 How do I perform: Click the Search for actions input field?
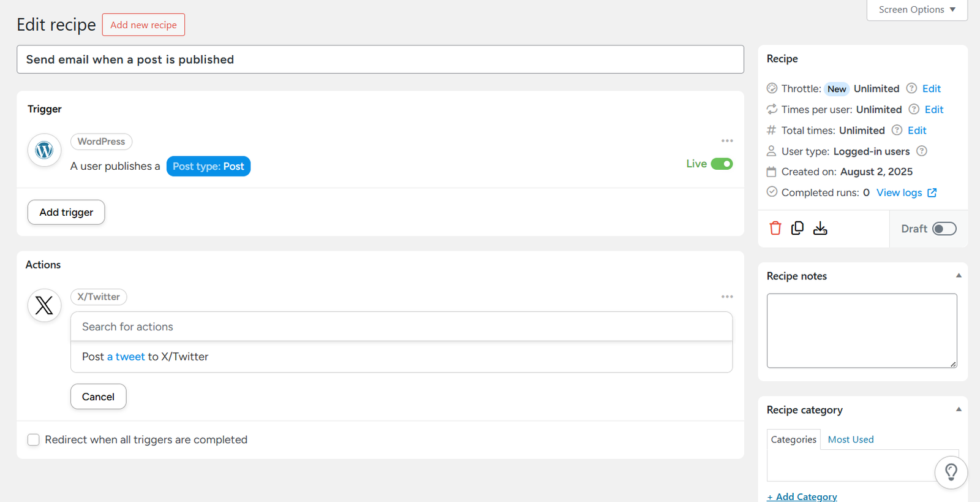pyautogui.click(x=401, y=327)
